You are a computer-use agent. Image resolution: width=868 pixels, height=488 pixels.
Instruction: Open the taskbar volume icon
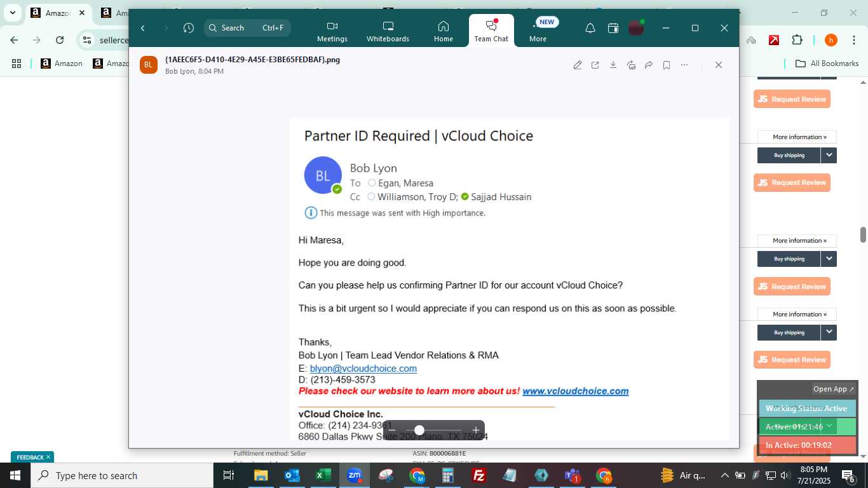coord(784,475)
